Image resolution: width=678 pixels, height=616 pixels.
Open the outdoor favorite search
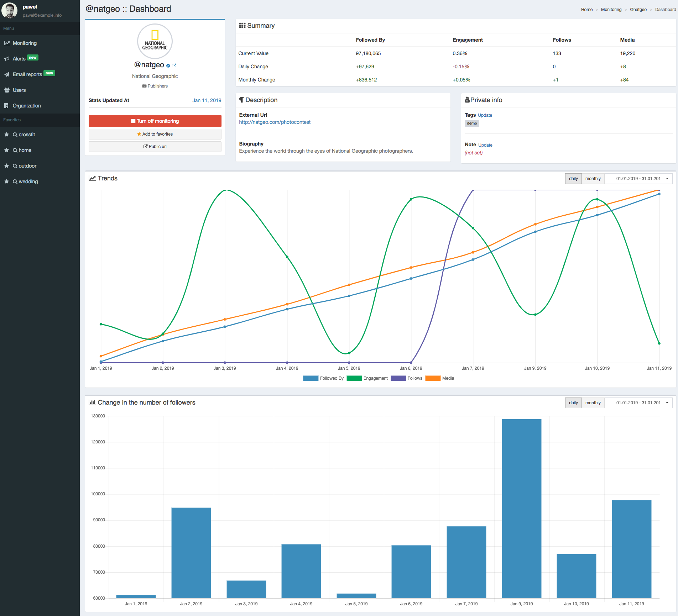pos(27,166)
